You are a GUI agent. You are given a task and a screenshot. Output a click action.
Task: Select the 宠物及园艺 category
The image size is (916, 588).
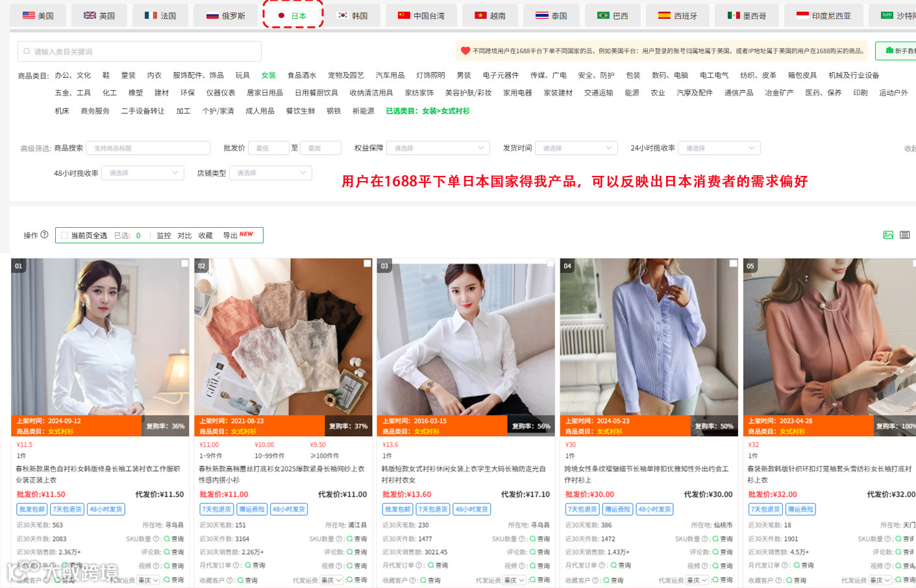coord(346,75)
